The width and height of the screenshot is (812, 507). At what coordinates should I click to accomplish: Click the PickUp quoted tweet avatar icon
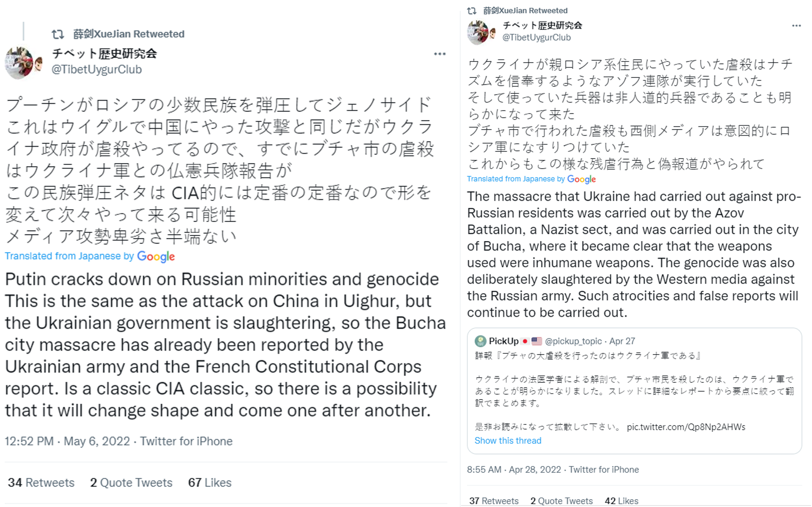480,341
